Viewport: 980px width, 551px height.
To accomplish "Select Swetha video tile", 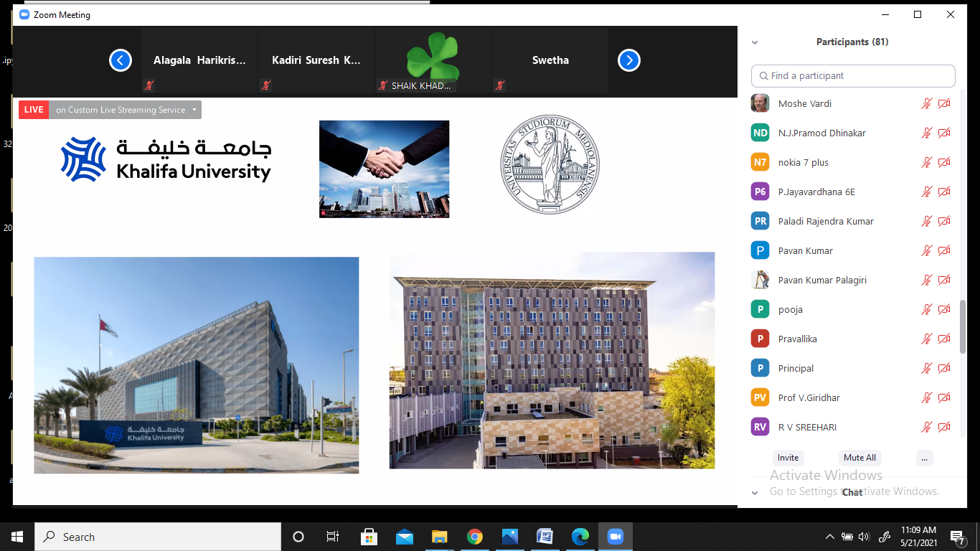I will (x=550, y=60).
